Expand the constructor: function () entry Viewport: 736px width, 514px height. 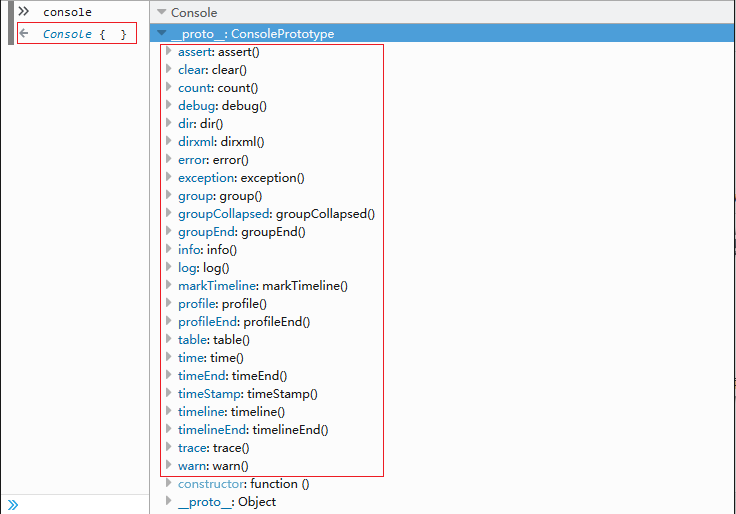[x=169, y=483]
